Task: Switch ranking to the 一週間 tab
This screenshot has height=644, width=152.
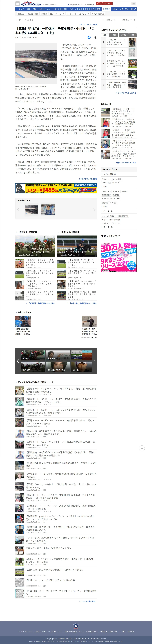Action: coord(113,35)
